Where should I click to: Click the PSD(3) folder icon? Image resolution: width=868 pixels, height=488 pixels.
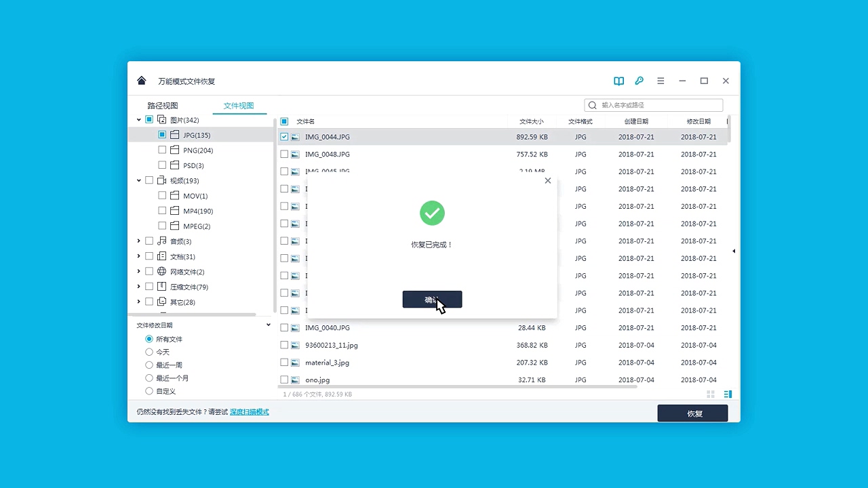[175, 165]
